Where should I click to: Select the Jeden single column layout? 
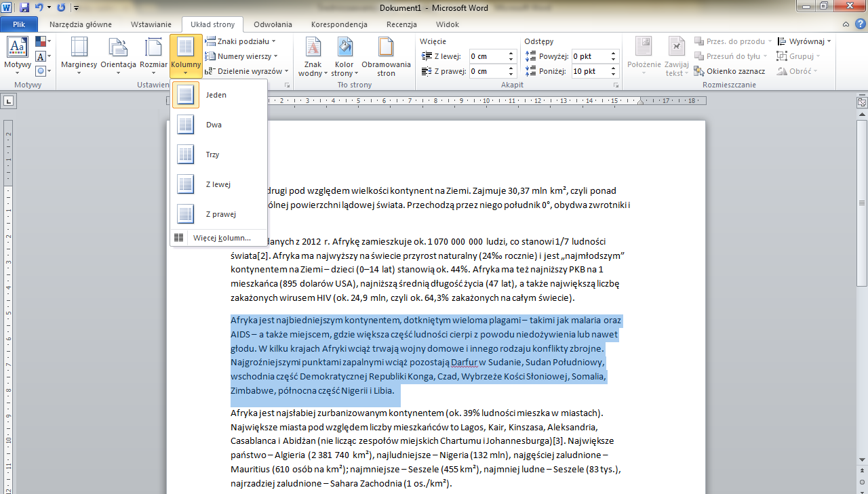pos(218,95)
